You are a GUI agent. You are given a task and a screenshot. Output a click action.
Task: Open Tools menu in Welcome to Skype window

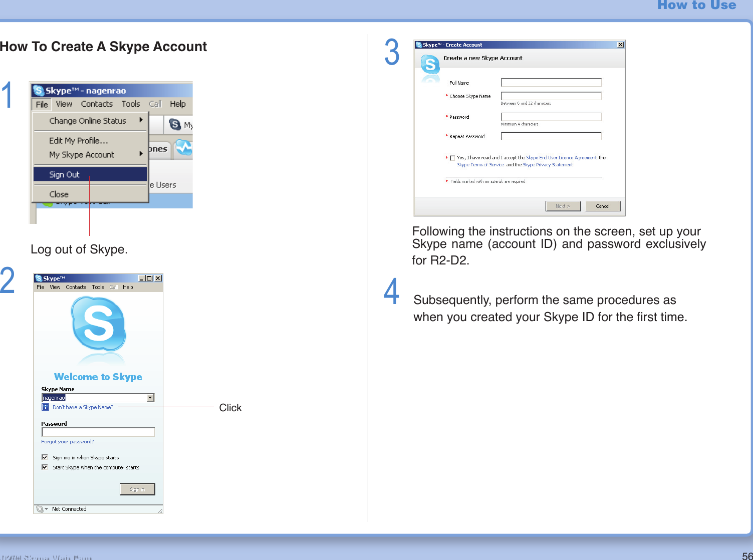click(98, 287)
